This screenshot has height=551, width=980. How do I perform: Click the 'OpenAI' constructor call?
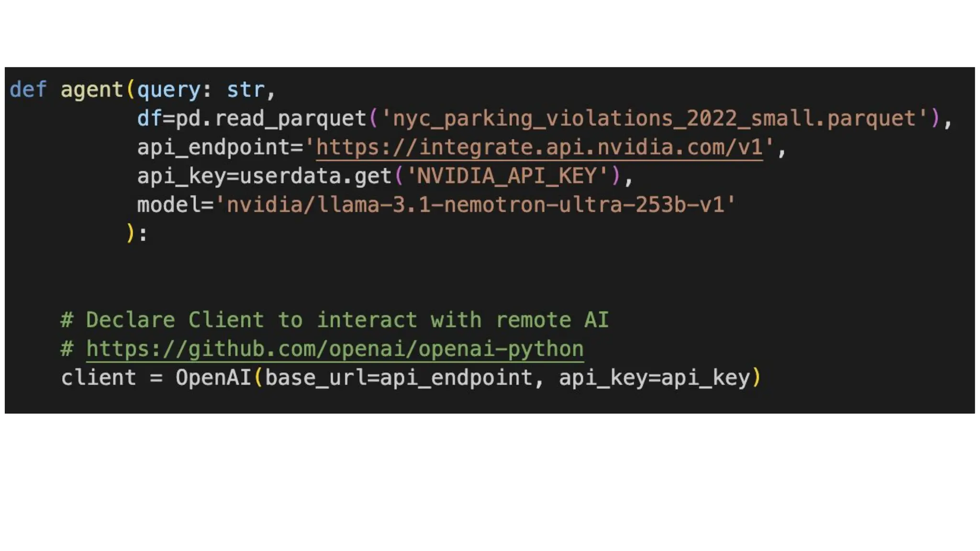coord(213,378)
